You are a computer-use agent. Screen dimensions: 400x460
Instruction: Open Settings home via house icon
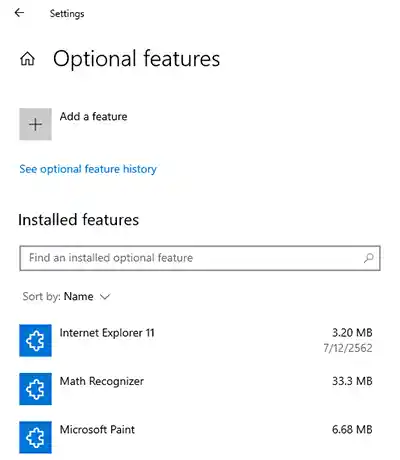[27, 59]
